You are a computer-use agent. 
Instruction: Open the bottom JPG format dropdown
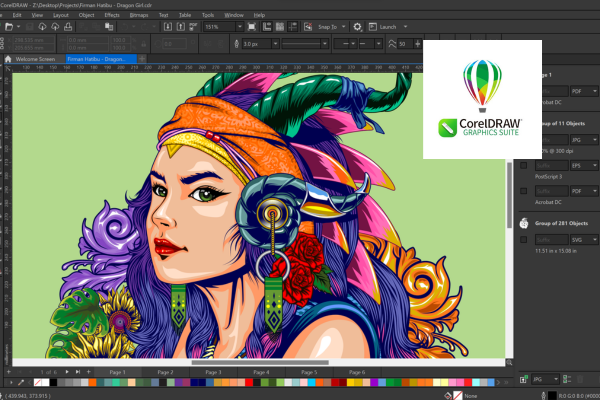pyautogui.click(x=546, y=379)
